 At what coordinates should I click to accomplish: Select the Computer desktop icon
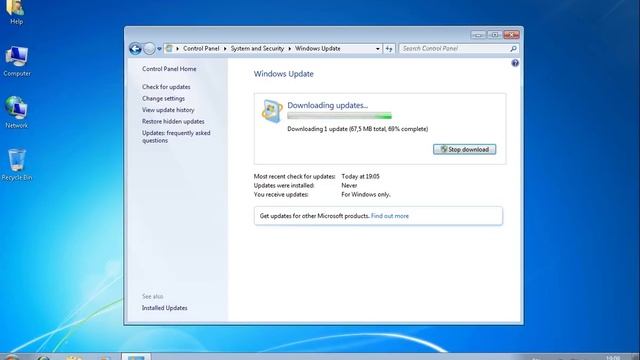click(17, 62)
